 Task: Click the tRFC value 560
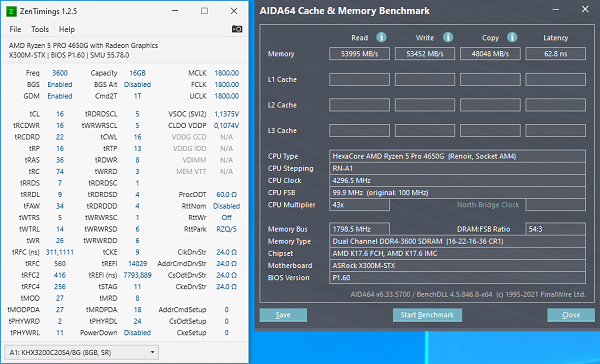(60, 264)
